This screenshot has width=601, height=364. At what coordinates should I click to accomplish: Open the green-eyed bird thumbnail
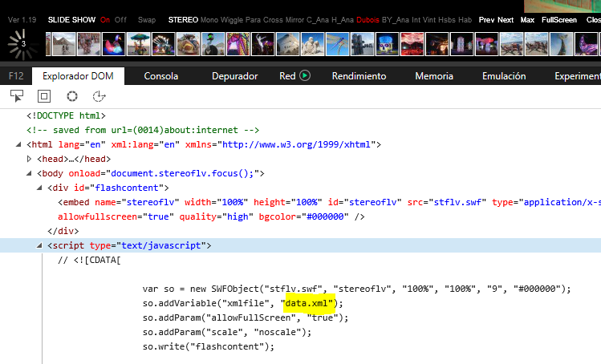pyautogui.click(x=213, y=44)
